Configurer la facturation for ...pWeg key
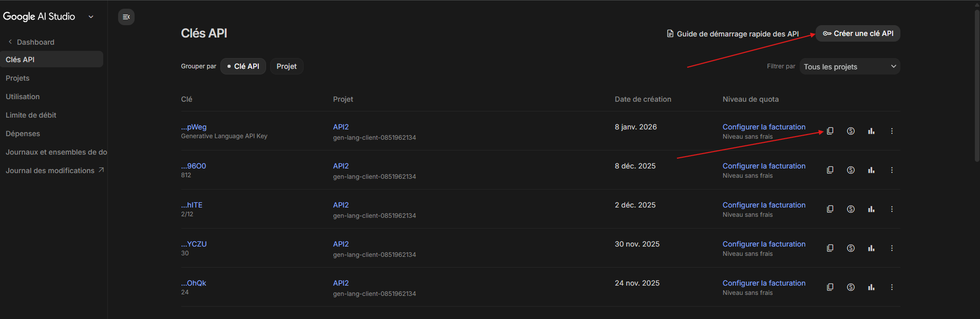 click(x=764, y=127)
